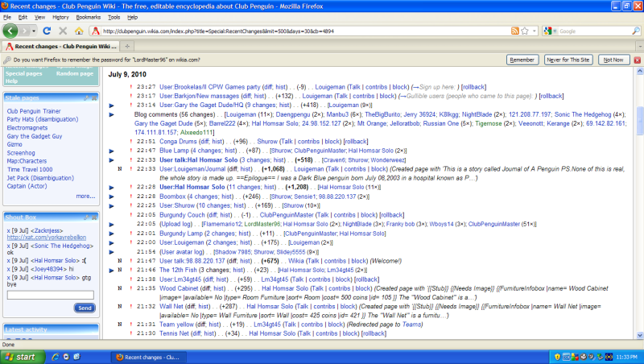Open the Wood Cabinet page link
The height and width of the screenshot is (364, 644).
tap(179, 288)
